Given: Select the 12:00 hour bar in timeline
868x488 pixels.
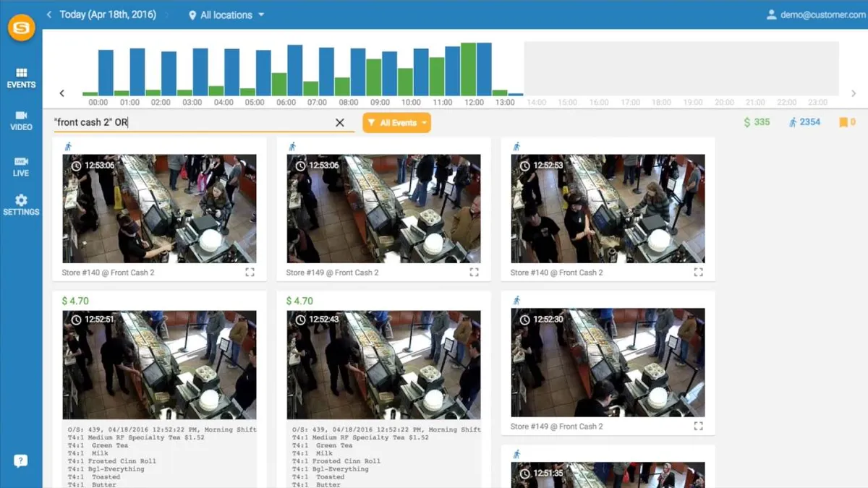Looking at the screenshot, I should [x=476, y=69].
